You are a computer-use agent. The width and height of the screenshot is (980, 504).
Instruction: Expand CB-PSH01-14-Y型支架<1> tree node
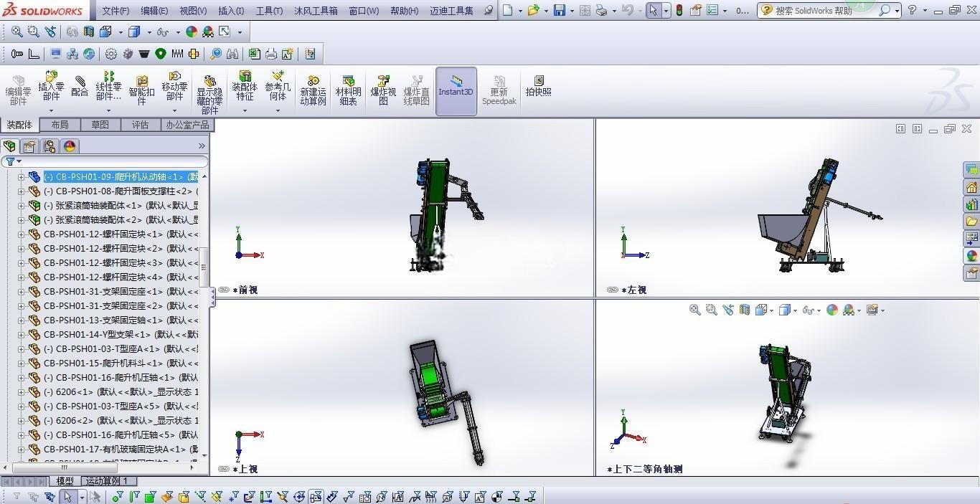click(21, 335)
